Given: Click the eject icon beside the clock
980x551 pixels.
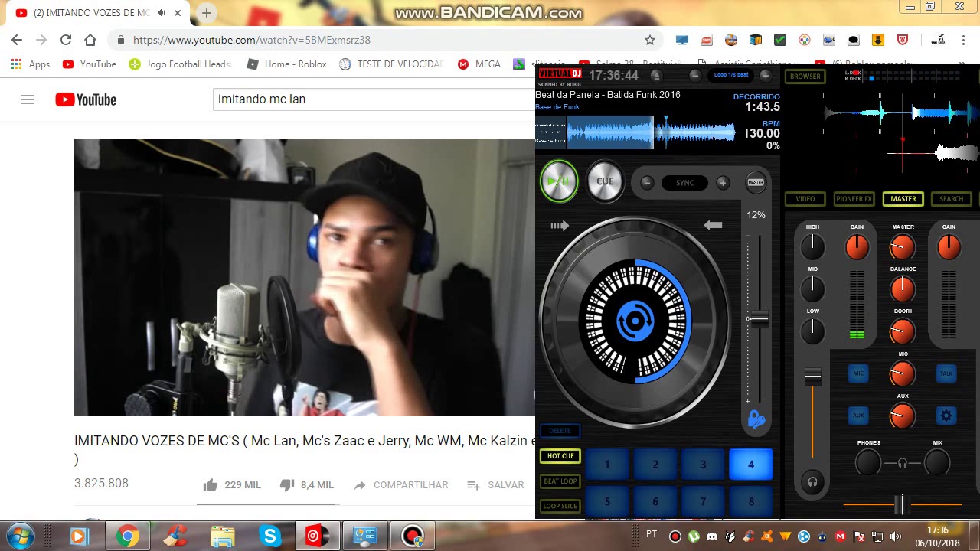Looking at the screenshot, I should pyautogui.click(x=655, y=75).
